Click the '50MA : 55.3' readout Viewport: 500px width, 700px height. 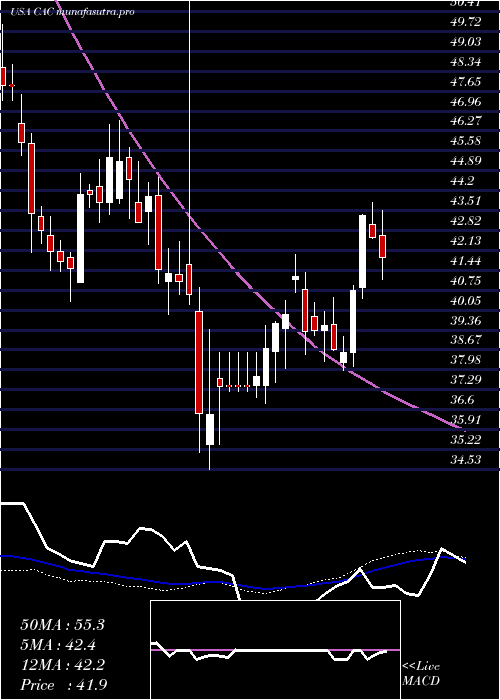point(62,625)
